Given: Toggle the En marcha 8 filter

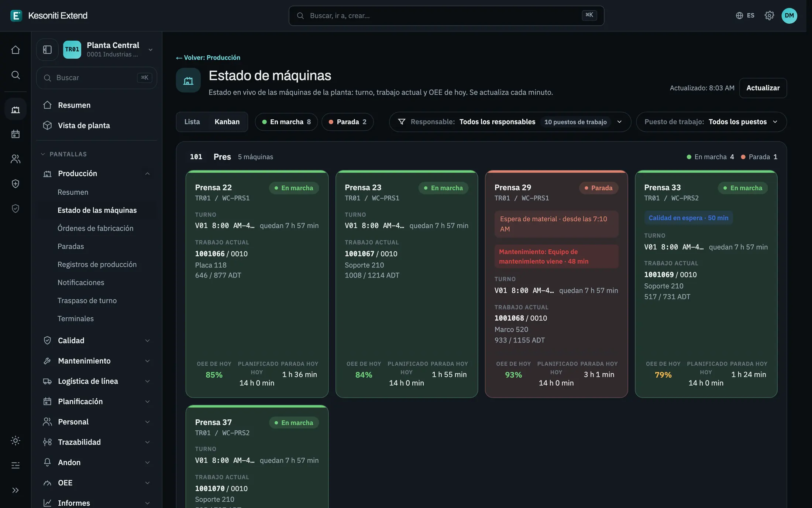Looking at the screenshot, I should [x=286, y=122].
